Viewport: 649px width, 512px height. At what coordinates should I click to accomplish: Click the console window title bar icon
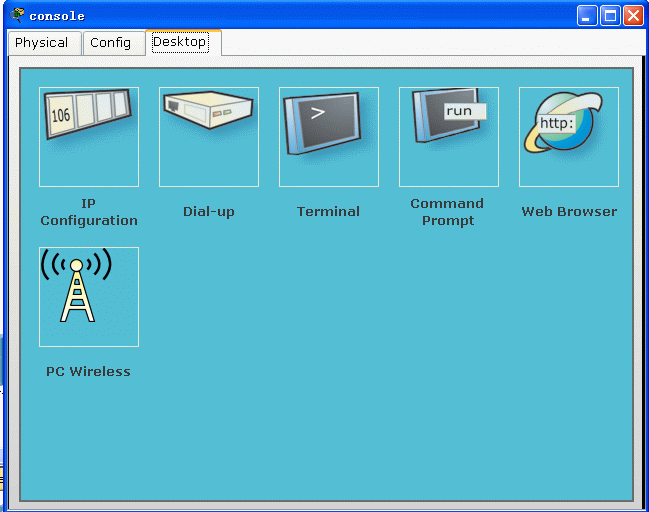17,15
